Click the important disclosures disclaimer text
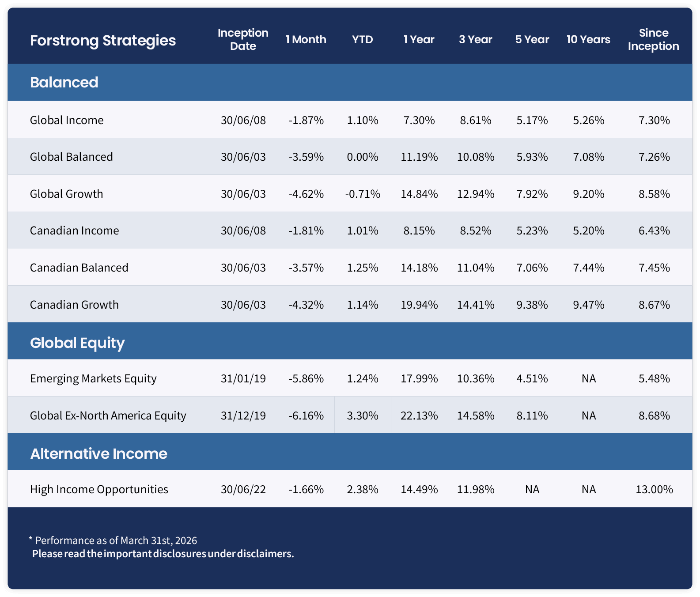Viewport: 700px width, 597px height. (163, 554)
